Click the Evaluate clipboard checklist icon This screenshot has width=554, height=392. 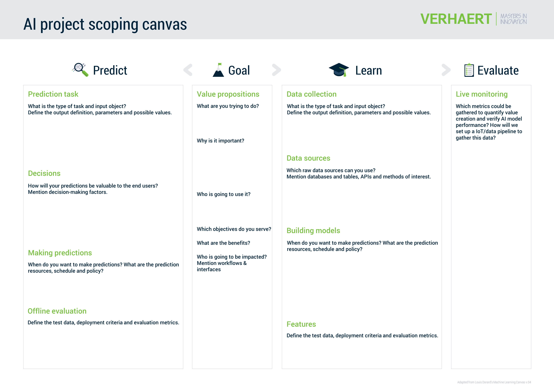point(469,70)
